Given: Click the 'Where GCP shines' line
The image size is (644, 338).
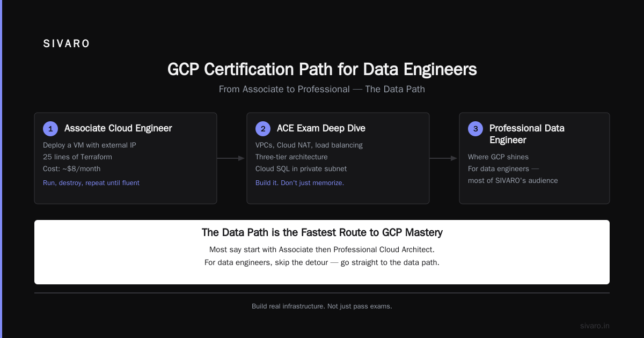Looking at the screenshot, I should pos(498,157).
